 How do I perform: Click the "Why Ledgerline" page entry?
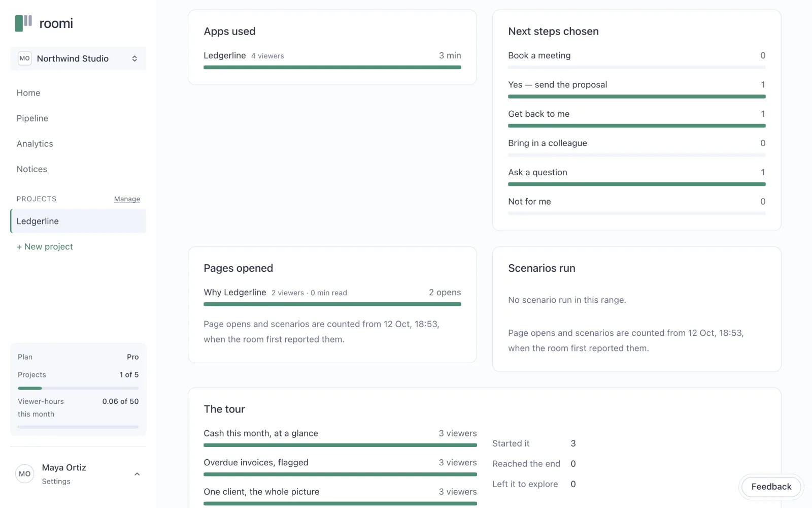point(332,297)
